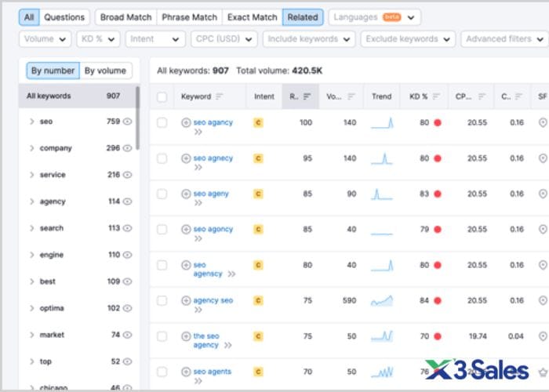Add 'seo agnecy' keyword via plus icon

point(186,158)
